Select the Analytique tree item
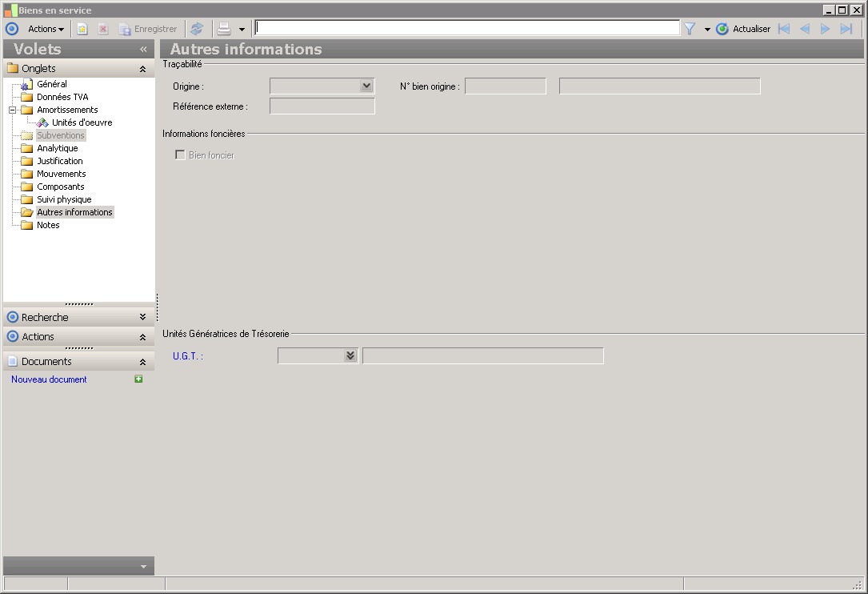This screenshot has width=868, height=594. point(58,148)
